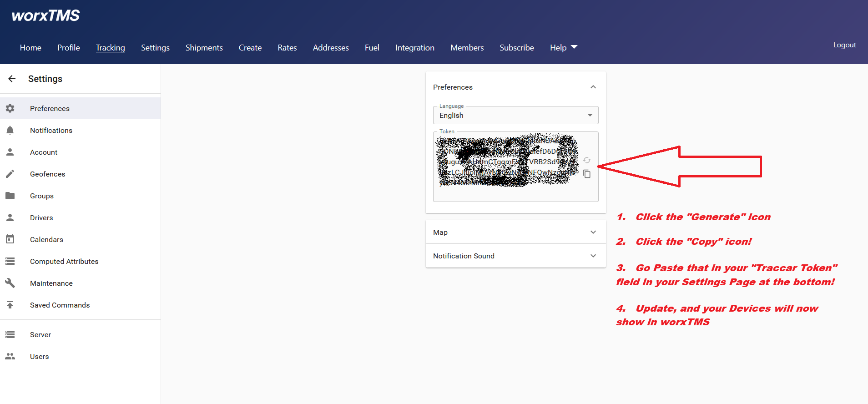Expand the Notification Sound section

click(515, 256)
